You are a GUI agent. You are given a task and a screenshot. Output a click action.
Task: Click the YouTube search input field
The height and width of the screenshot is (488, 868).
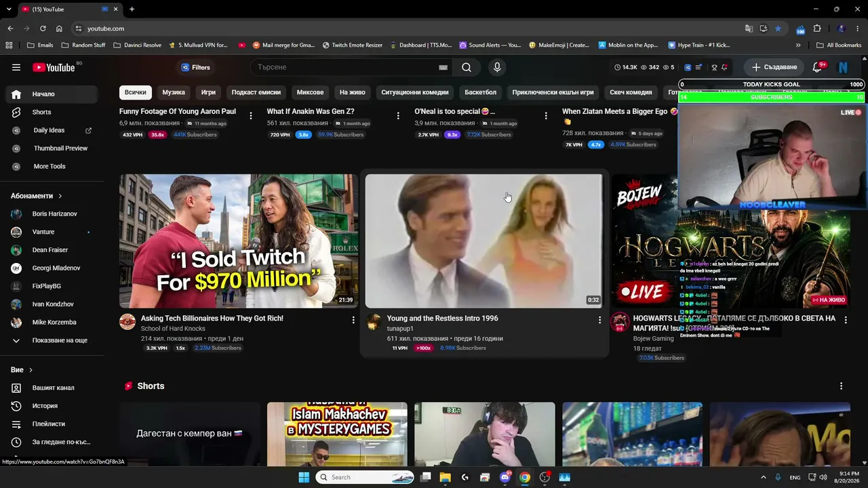coord(346,67)
